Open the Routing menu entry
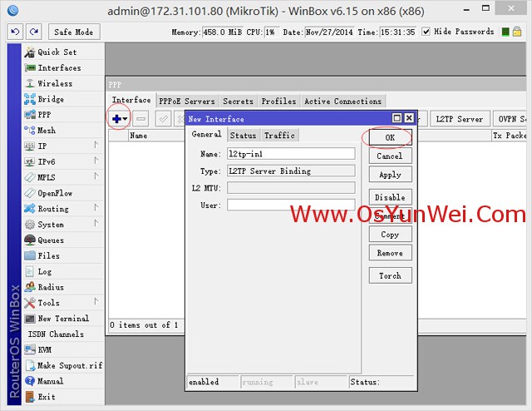The height and width of the screenshot is (411, 532). [x=64, y=209]
